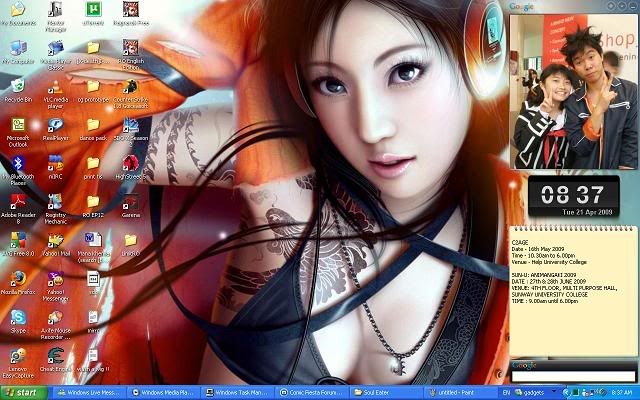Viewport: 640px width, 400px height.
Task: Open the RO EP12 folder
Action: pos(93,205)
